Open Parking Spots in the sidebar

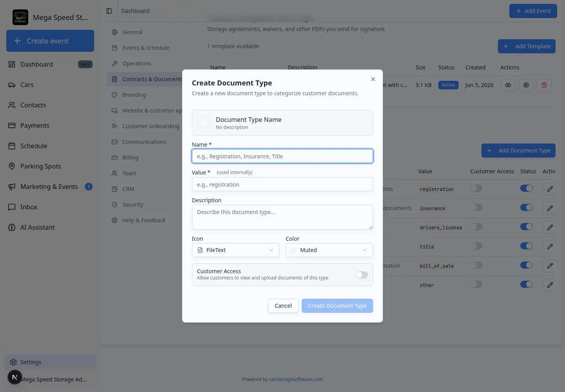coord(50,166)
